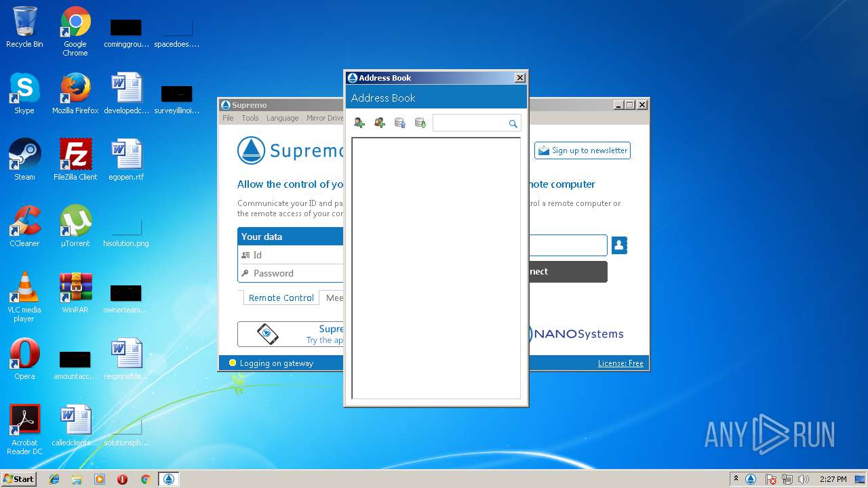Click the 2:27 PM clock
This screenshot has height=488, width=868.
coord(833,479)
